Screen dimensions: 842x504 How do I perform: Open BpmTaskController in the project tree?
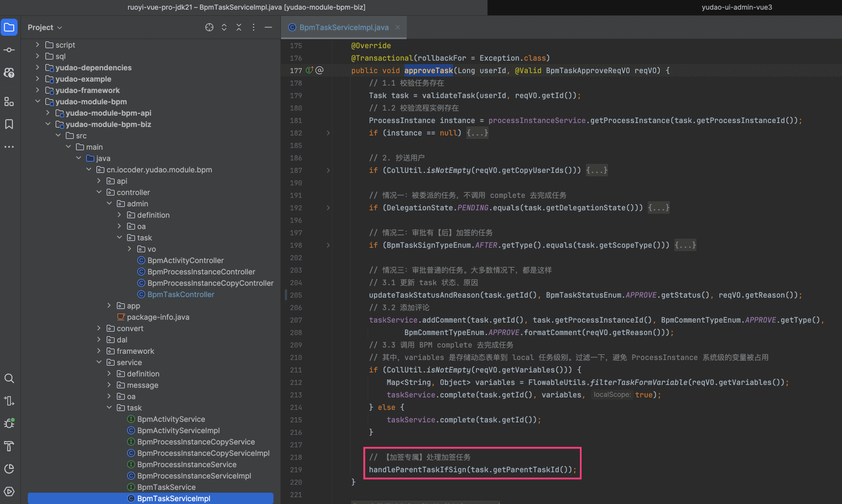(180, 294)
